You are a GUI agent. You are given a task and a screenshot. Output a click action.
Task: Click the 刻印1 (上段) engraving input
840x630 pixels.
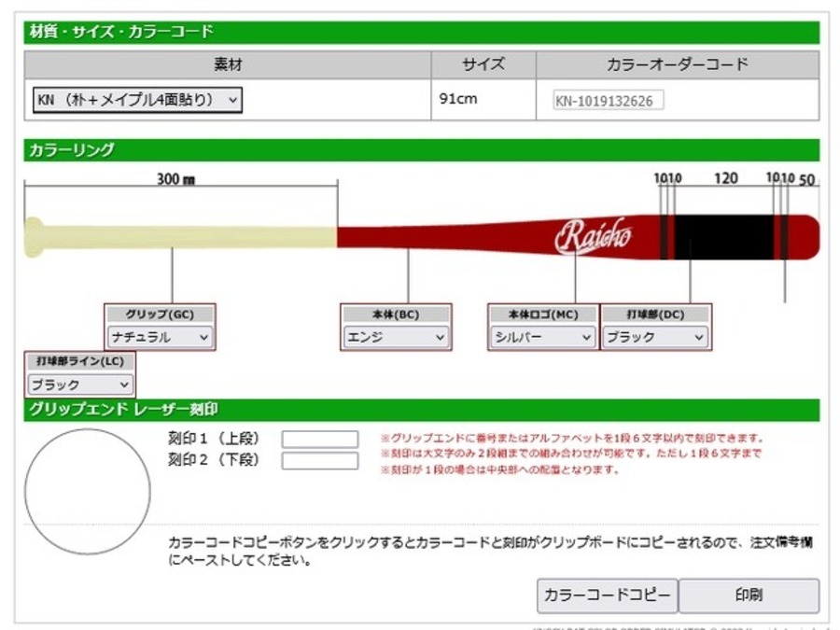pyautogui.click(x=320, y=440)
